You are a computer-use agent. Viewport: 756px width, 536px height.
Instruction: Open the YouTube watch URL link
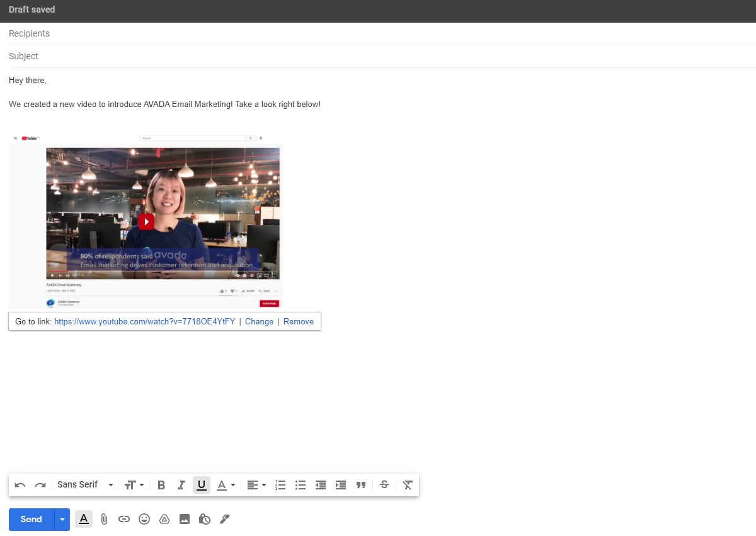click(x=144, y=321)
